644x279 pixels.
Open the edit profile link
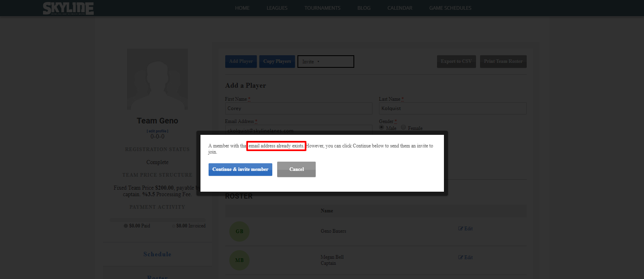click(157, 131)
